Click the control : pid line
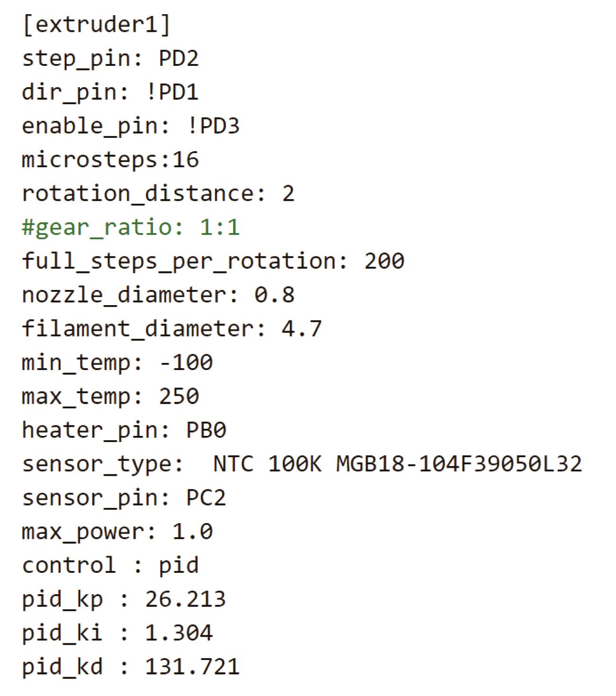This screenshot has width=616, height=696. coord(110,565)
